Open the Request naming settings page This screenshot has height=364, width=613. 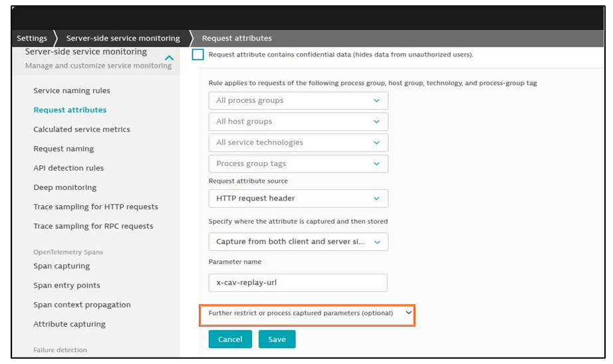coord(64,149)
